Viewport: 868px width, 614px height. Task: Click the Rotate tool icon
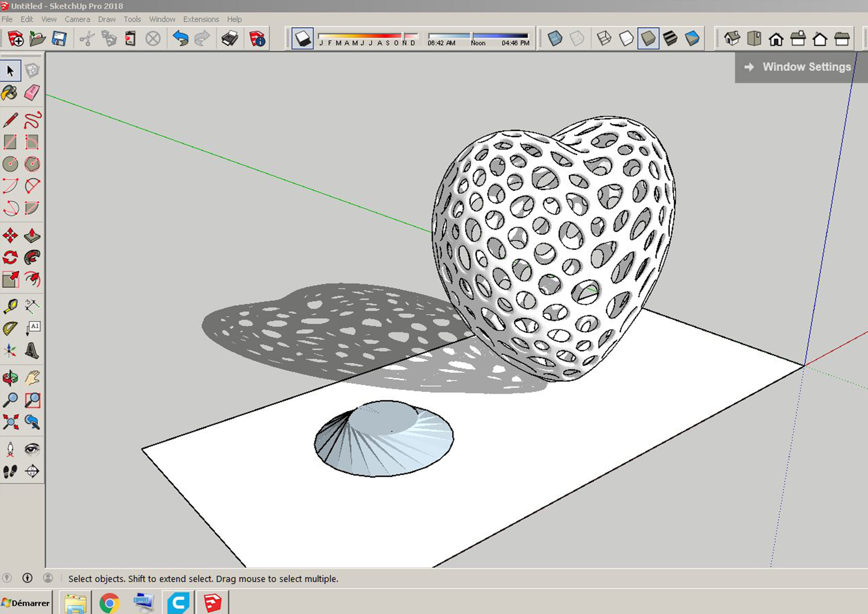pyautogui.click(x=11, y=258)
